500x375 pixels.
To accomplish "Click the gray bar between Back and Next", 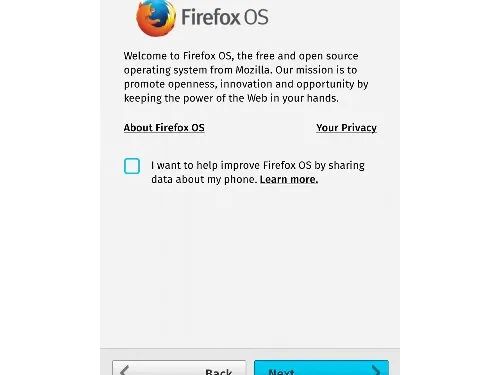I will 250,368.
